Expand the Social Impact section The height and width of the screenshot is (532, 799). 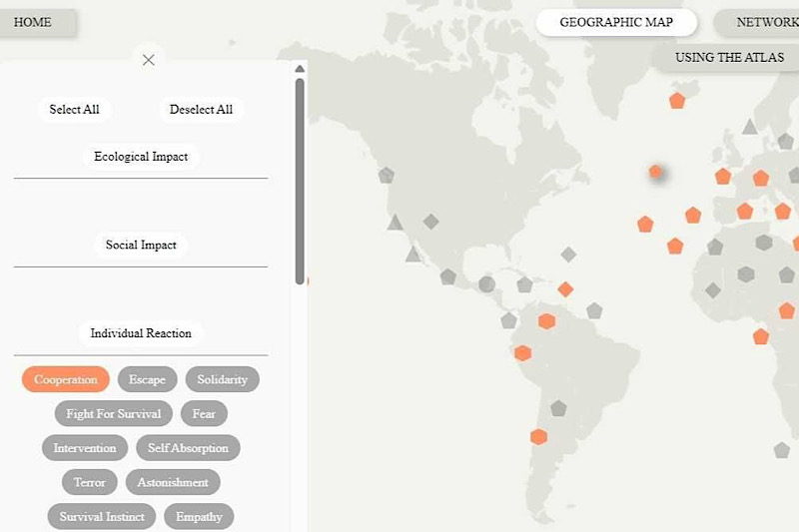(141, 245)
